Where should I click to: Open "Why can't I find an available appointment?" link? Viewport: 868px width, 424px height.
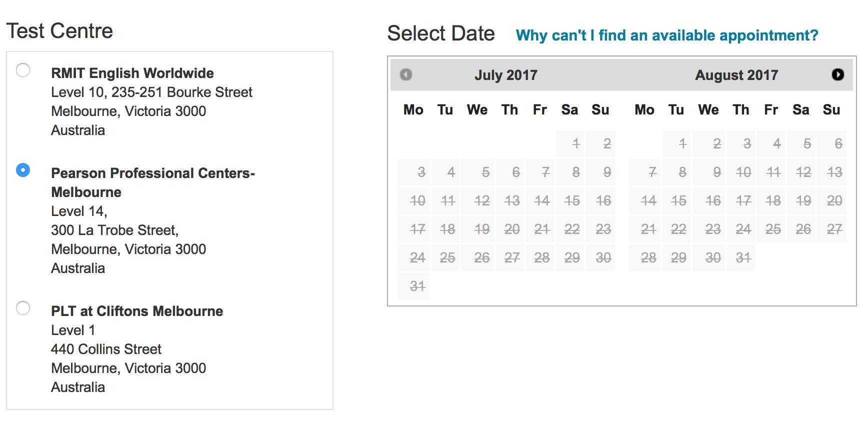666,35
